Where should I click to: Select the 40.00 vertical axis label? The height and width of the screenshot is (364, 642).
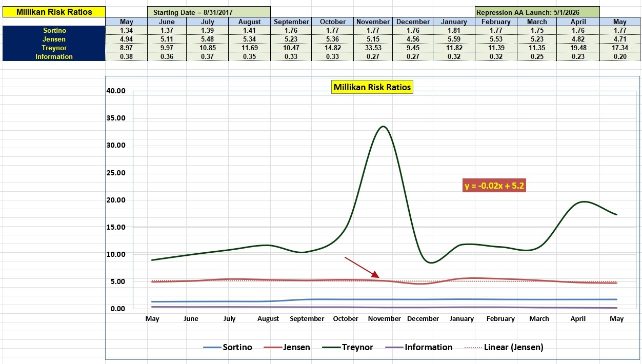click(x=115, y=91)
